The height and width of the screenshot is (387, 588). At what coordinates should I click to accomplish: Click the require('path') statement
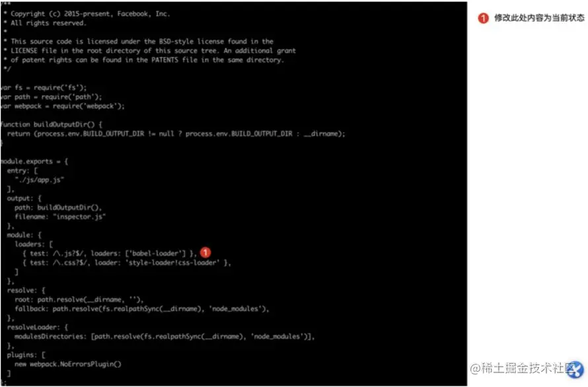(71, 96)
